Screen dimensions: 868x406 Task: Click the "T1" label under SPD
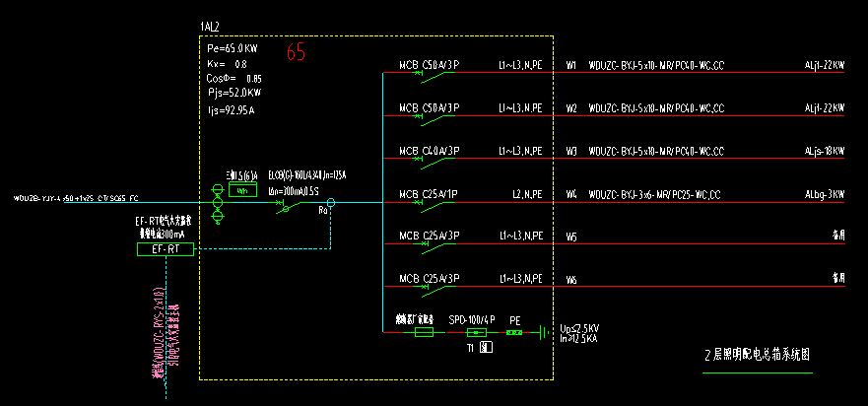tap(472, 348)
